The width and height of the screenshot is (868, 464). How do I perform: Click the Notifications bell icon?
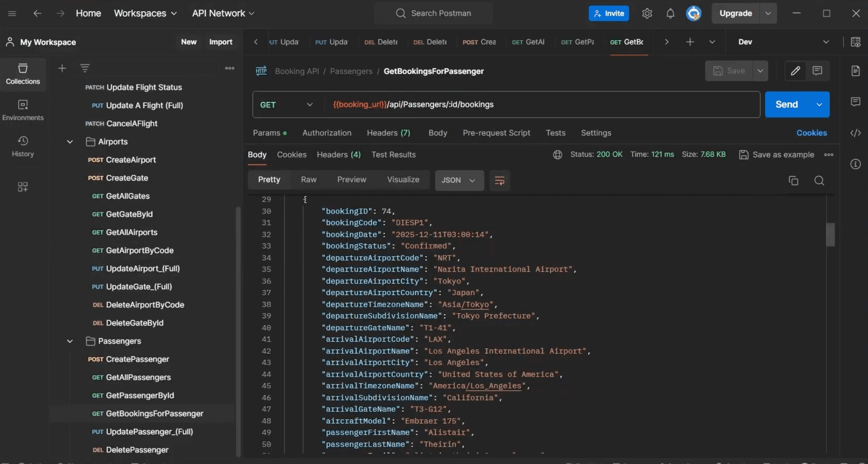670,13
